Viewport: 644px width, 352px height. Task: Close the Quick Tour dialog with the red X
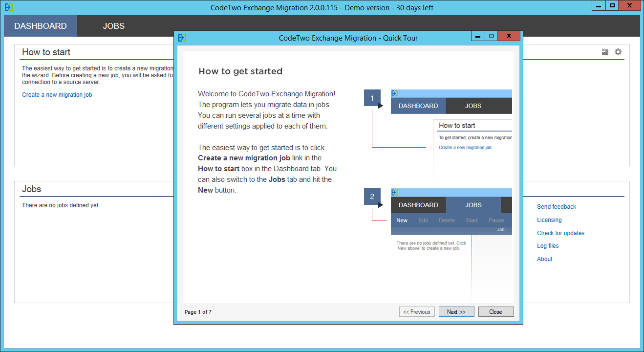pyautogui.click(x=509, y=36)
